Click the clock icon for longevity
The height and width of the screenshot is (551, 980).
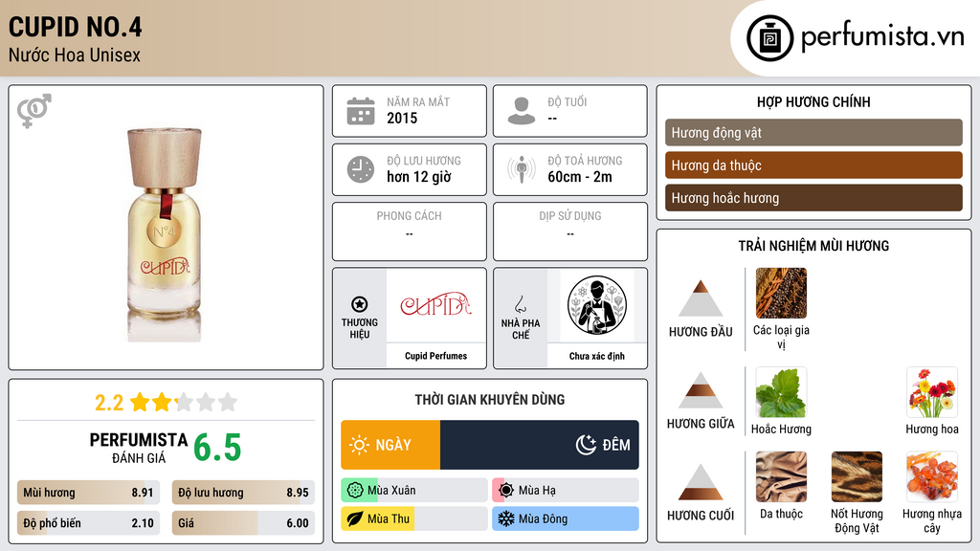tap(361, 169)
